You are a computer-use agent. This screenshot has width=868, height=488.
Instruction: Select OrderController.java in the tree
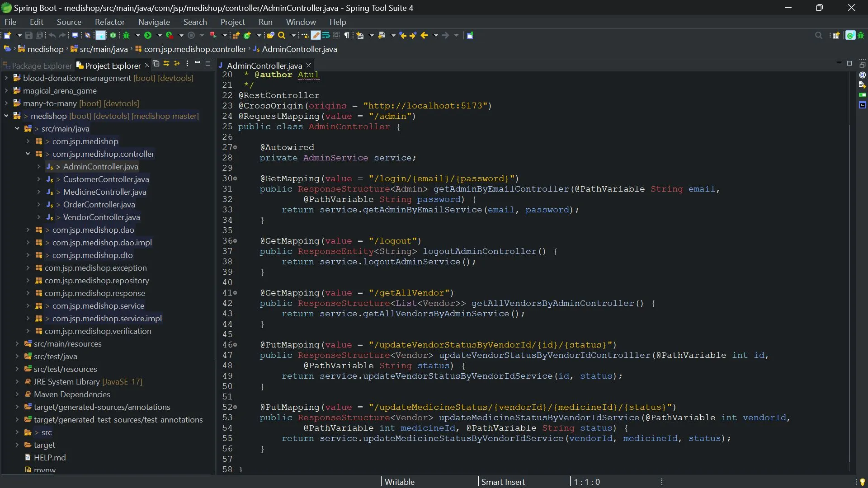(99, 205)
